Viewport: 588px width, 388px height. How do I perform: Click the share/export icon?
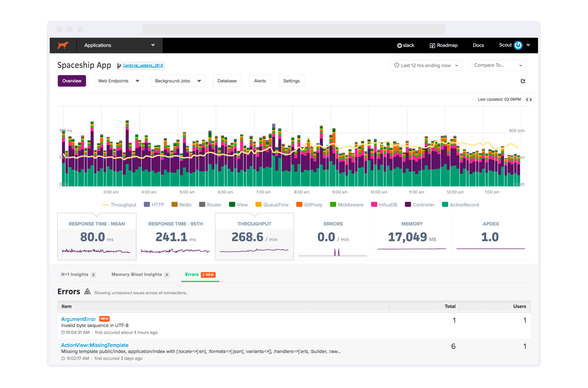tap(523, 81)
